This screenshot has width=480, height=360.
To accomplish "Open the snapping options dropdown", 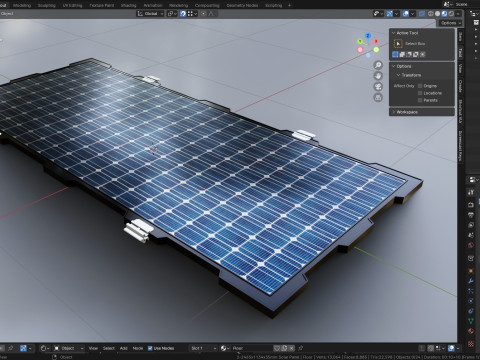I will tap(192, 14).
